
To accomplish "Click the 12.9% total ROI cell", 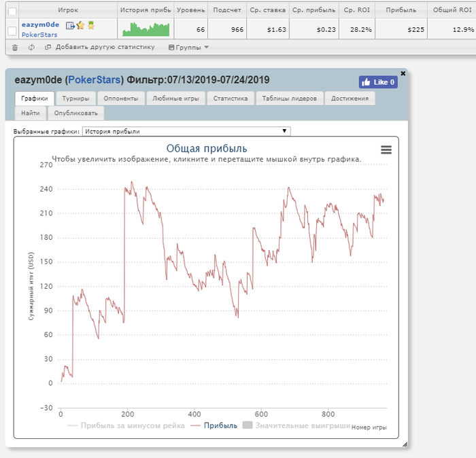I will tap(452, 29).
